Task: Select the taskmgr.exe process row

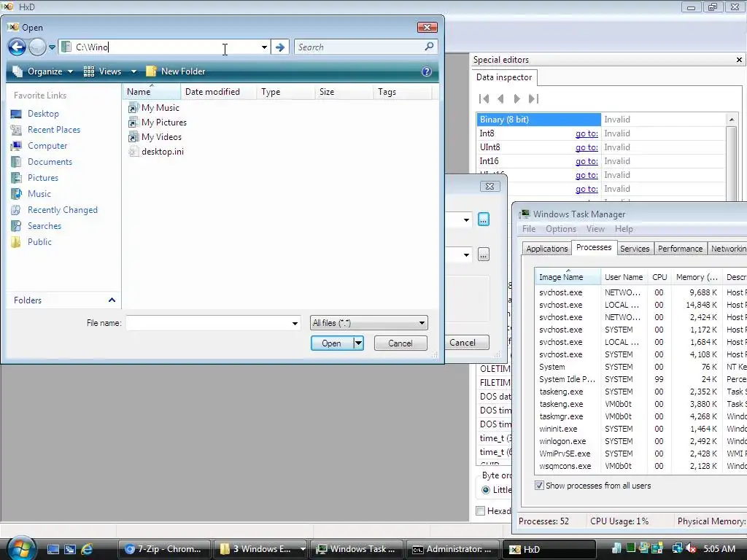Action: [640, 416]
